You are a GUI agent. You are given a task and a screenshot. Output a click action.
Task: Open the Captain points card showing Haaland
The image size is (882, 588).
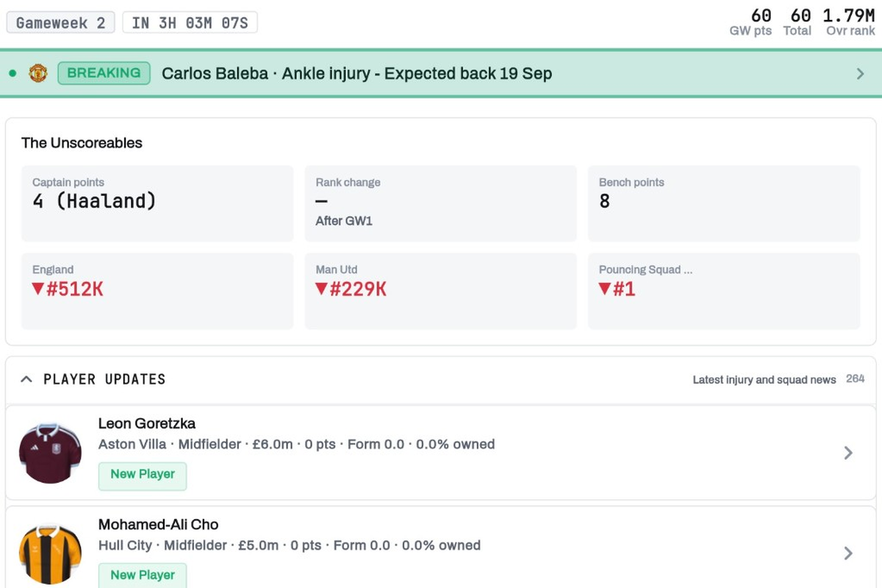[x=157, y=204]
